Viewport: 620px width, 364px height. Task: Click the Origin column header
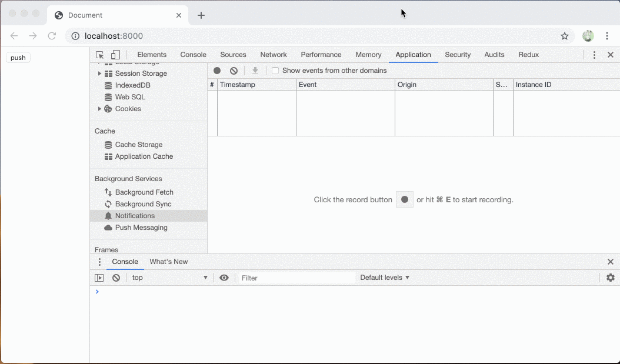tap(444, 85)
